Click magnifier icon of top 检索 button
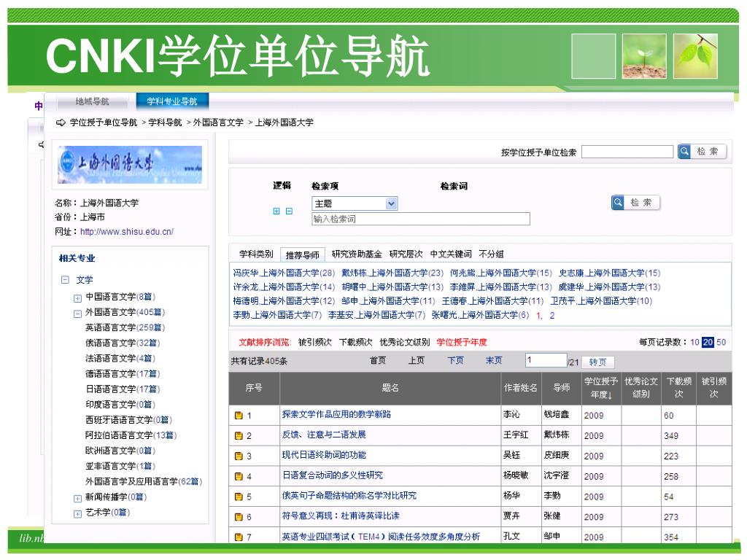This screenshot has height=560, width=747. coord(684,152)
